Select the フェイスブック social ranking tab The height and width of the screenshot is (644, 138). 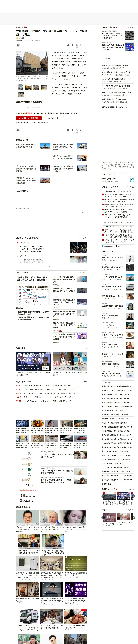(x=110, y=226)
